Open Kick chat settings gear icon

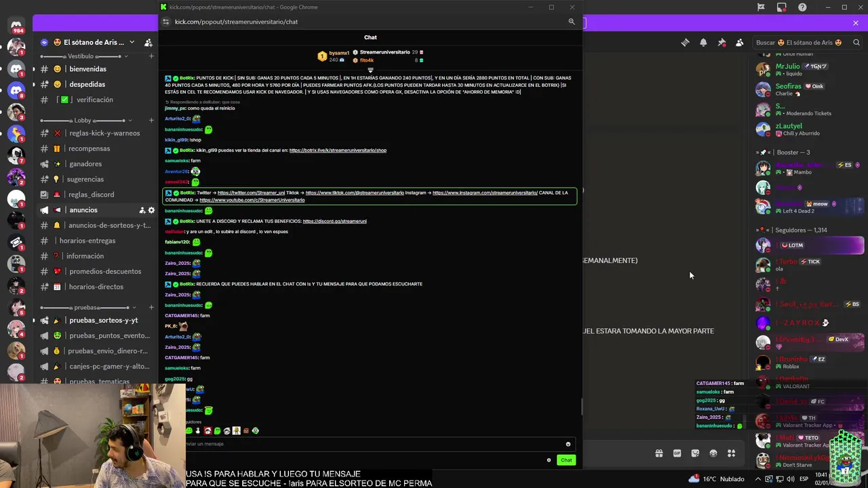(549, 460)
